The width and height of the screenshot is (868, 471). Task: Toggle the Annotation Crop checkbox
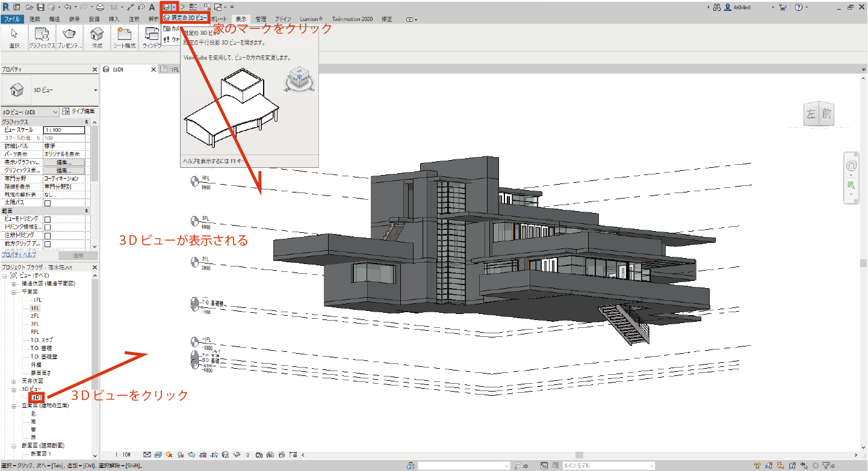[x=47, y=236]
